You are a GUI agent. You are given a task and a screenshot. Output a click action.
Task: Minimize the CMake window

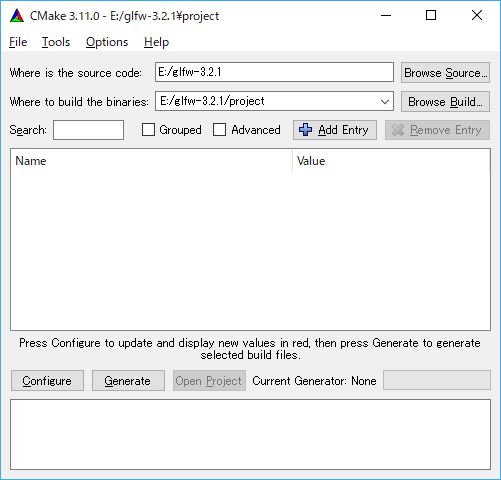point(386,15)
